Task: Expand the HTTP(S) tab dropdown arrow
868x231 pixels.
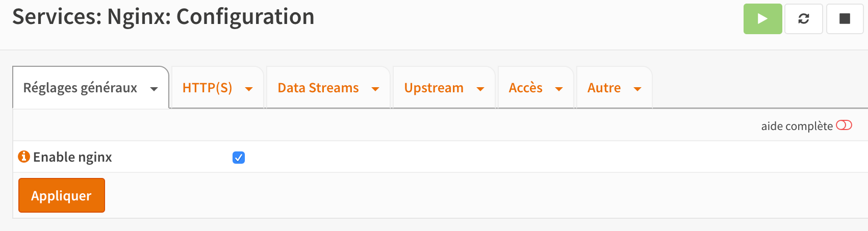Action: click(x=249, y=89)
